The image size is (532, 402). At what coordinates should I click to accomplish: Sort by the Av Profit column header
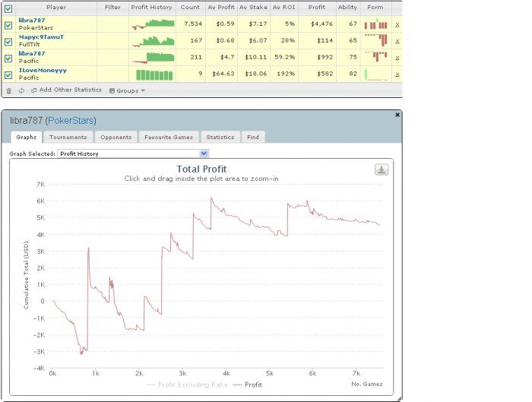pyautogui.click(x=221, y=7)
